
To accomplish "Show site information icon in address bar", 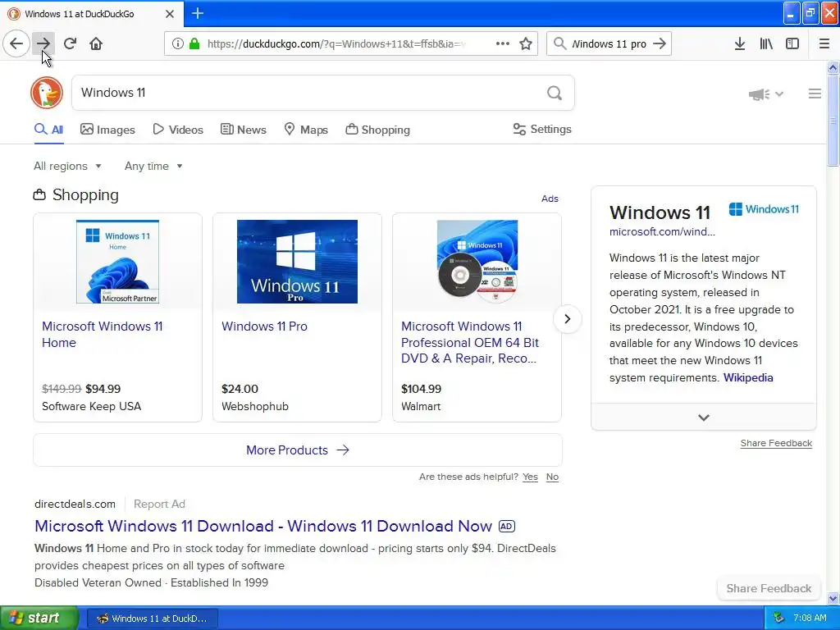I will point(177,43).
